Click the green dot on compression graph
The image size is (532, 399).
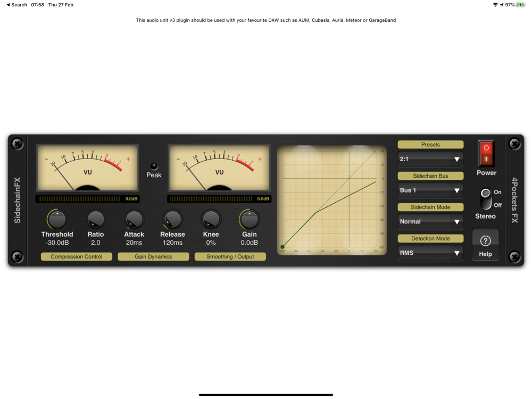coord(282,247)
